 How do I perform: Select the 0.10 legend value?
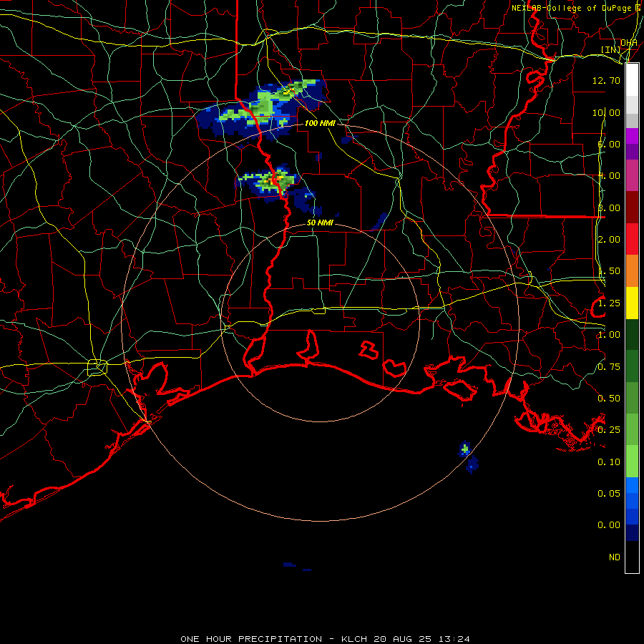[x=609, y=462]
